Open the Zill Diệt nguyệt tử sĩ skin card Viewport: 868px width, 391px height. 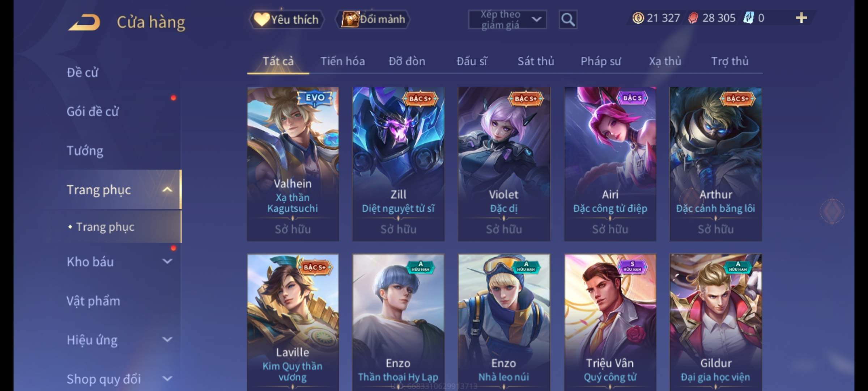(398, 164)
